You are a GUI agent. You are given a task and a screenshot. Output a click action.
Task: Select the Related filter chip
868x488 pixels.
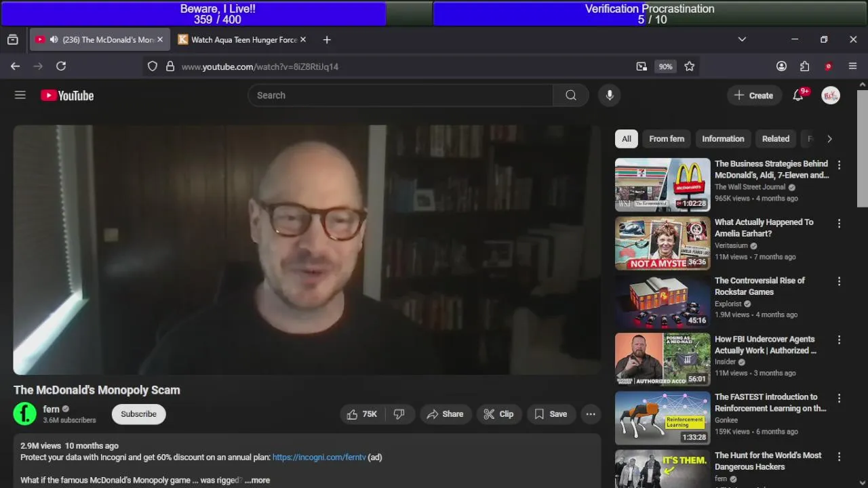click(776, 139)
